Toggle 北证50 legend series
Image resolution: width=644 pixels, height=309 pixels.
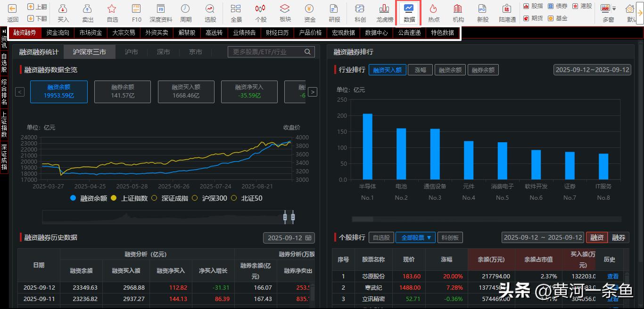(x=247, y=198)
